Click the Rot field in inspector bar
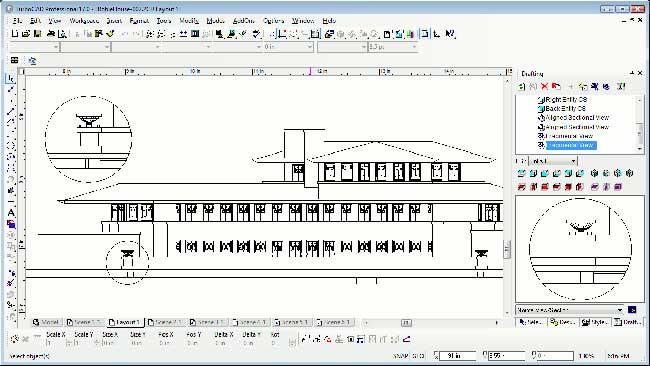This screenshot has width=650, height=366. (279, 343)
